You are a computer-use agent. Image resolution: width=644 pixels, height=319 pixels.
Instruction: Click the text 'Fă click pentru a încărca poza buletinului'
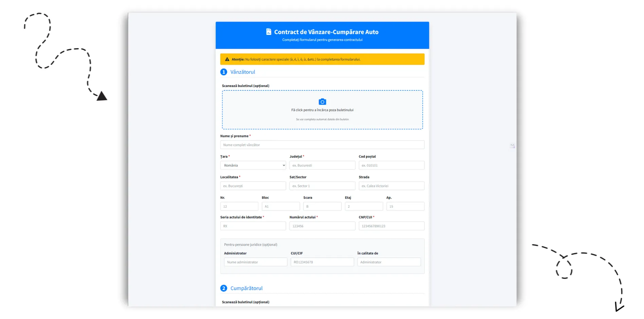point(322,110)
